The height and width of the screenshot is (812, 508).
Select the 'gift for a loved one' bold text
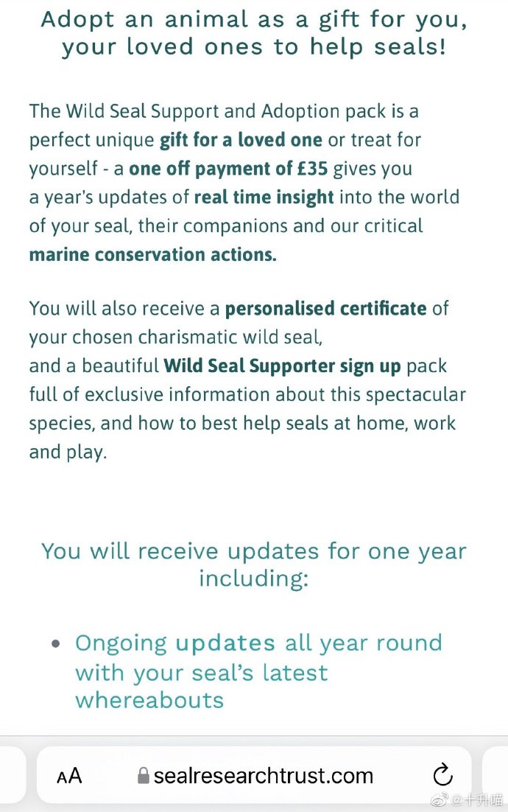coord(241,140)
